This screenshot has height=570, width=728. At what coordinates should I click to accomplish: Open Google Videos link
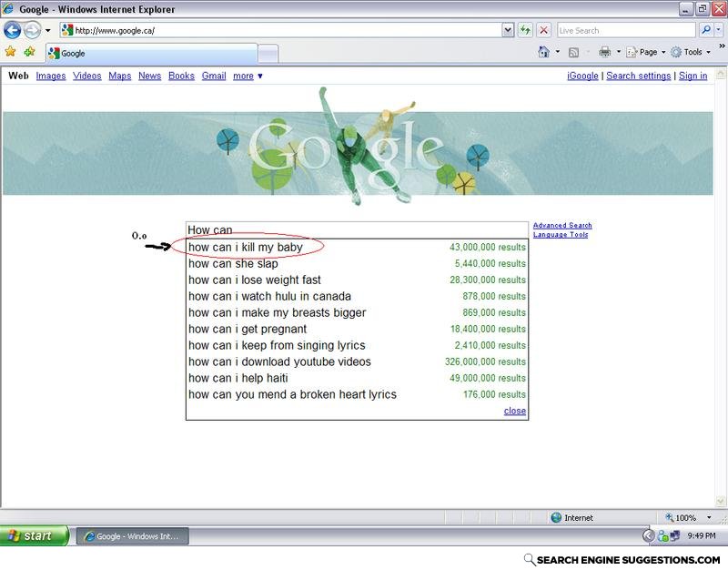coord(86,76)
